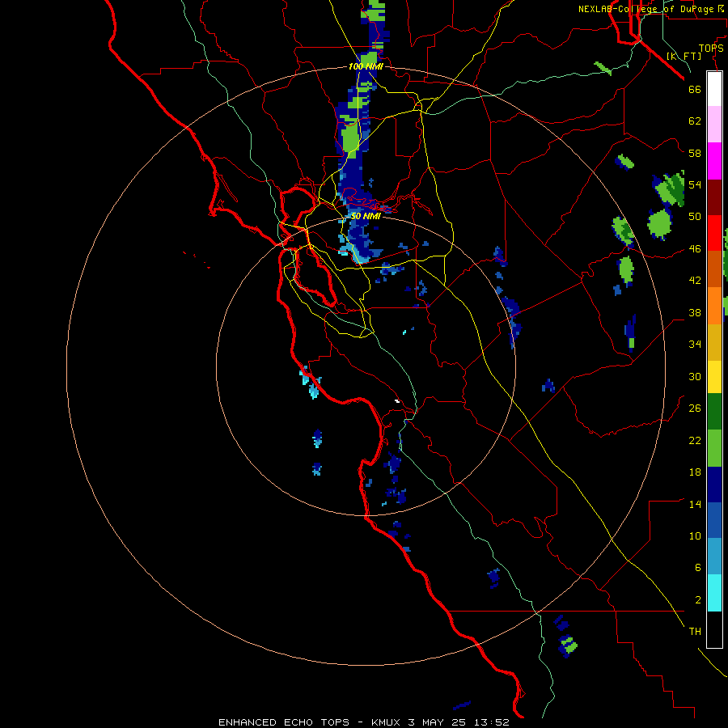Click the dark green 30 kft swatch
The width and height of the screenshot is (728, 728).
(714, 412)
